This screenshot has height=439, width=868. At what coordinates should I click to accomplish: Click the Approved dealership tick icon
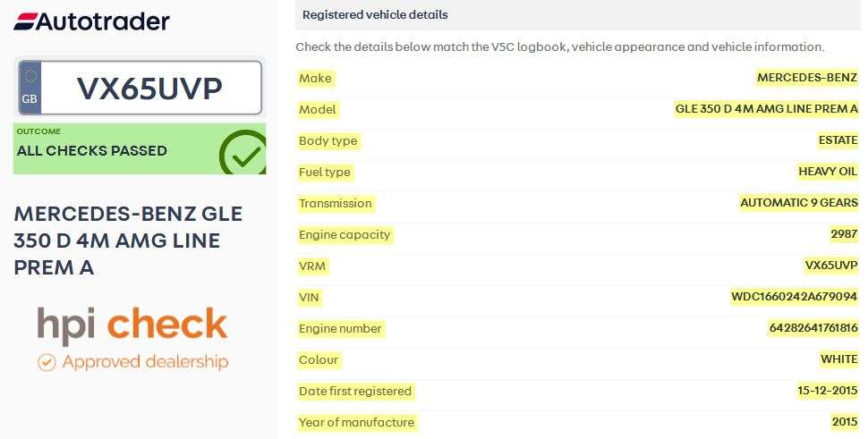pos(47,362)
